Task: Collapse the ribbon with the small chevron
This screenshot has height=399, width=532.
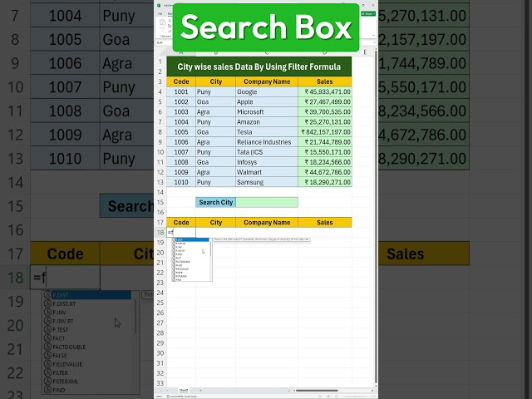Action: coord(373,35)
